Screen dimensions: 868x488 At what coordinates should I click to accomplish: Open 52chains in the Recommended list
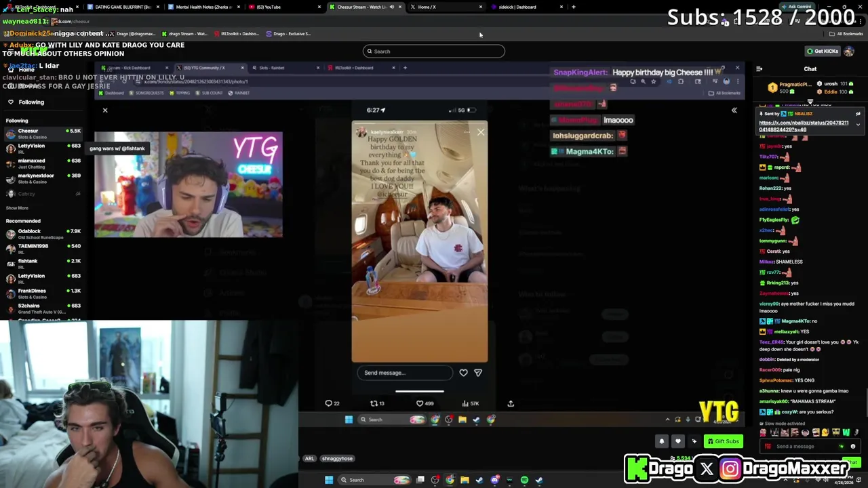coord(43,308)
